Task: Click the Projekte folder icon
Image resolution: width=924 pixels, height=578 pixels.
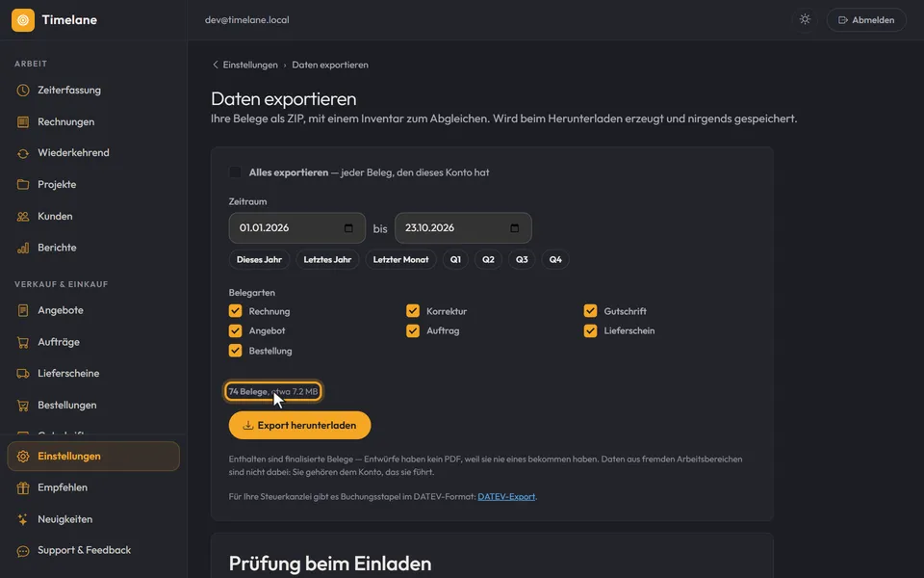Action: point(23,185)
